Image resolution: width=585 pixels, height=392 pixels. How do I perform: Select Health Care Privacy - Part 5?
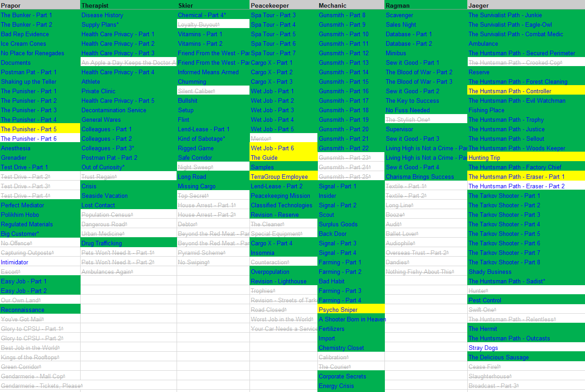point(129,100)
